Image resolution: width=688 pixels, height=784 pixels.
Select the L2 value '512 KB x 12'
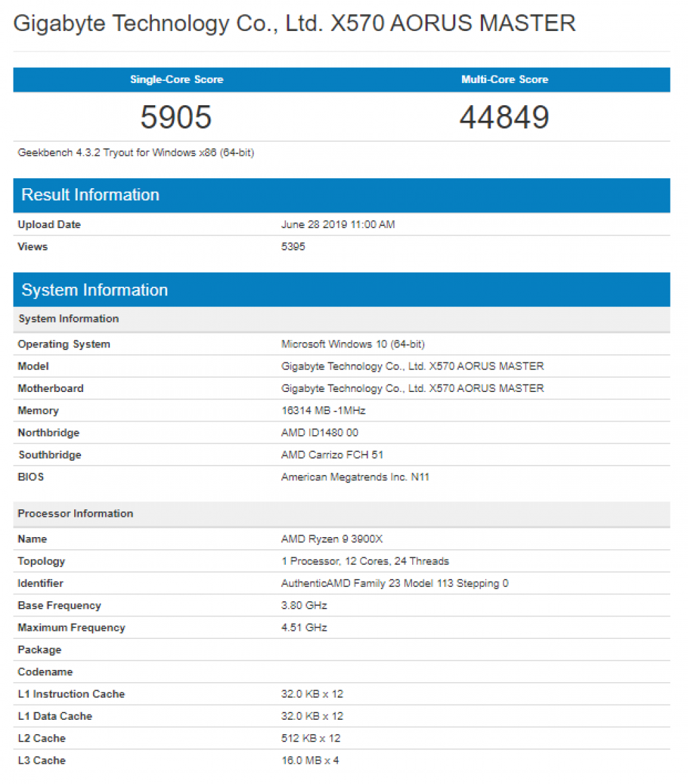click(310, 739)
